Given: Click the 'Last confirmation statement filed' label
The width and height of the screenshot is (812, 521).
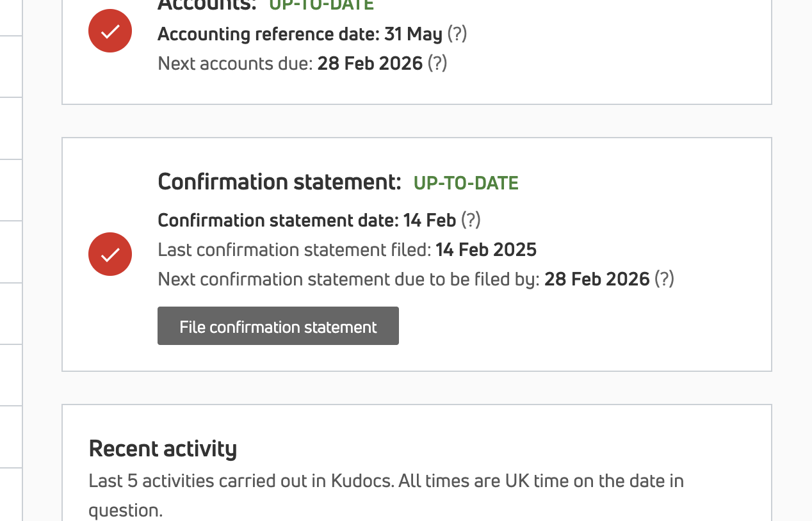Looking at the screenshot, I should [x=294, y=250].
